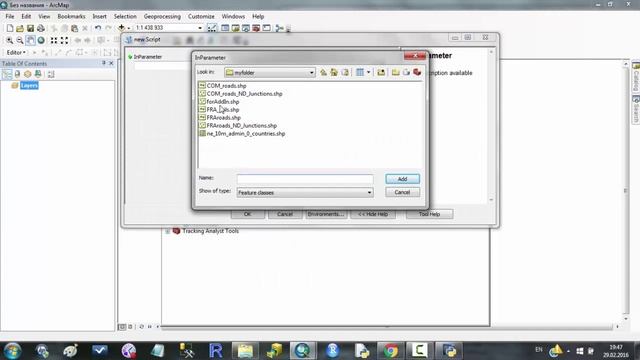
Task: Open the Selection menu
Action: point(125,16)
